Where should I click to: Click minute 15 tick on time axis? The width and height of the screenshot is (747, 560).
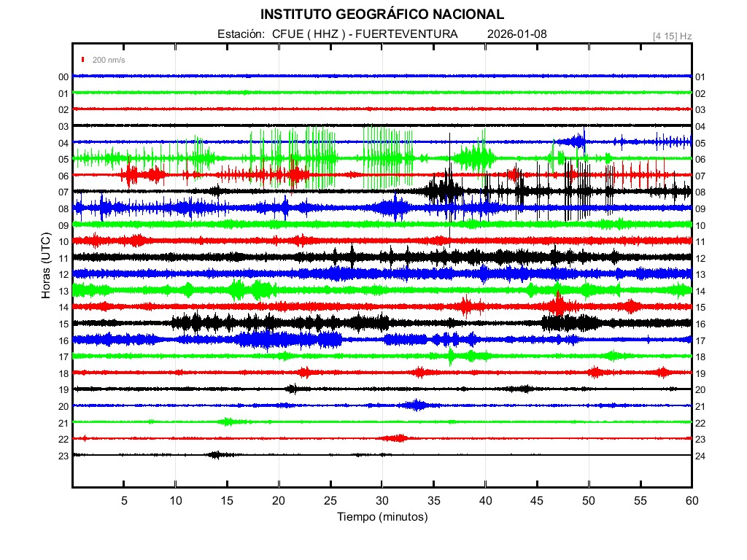[227, 500]
